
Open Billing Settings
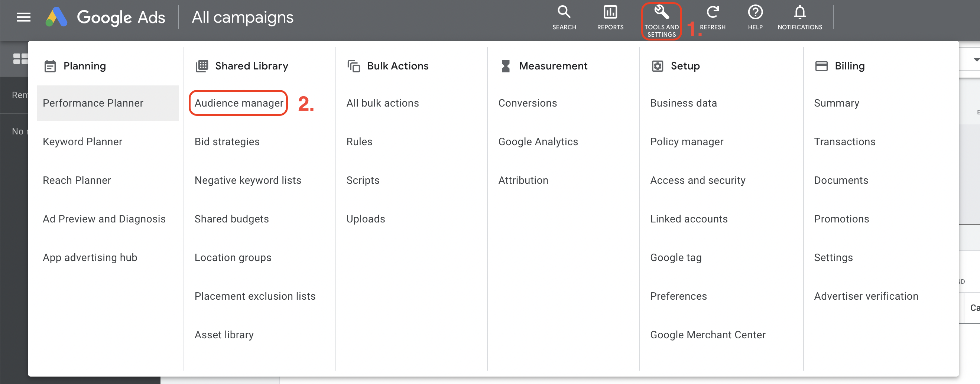tap(833, 258)
